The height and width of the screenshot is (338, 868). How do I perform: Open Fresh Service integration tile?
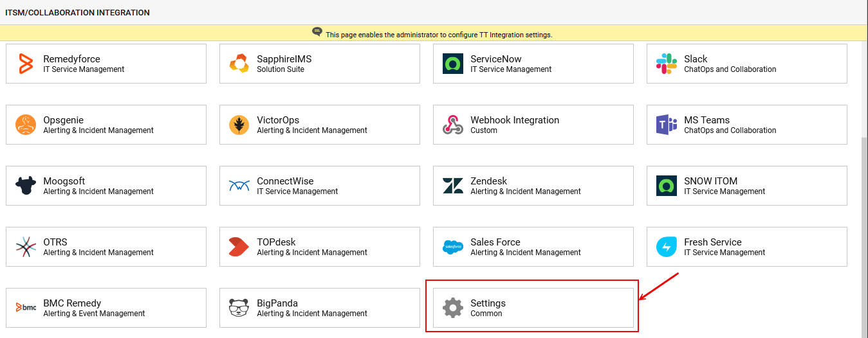pos(746,247)
